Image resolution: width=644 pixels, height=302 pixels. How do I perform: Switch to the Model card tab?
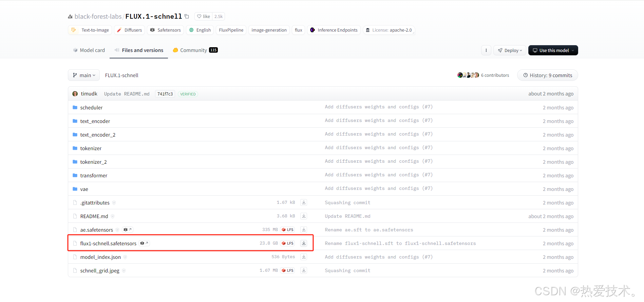pos(89,50)
